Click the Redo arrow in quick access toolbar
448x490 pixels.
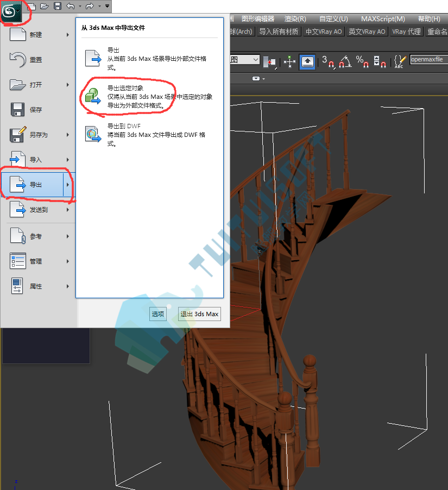tap(90, 6)
